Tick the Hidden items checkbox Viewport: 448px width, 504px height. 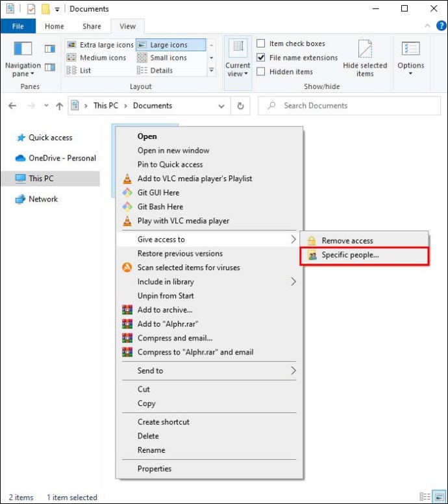coord(261,71)
